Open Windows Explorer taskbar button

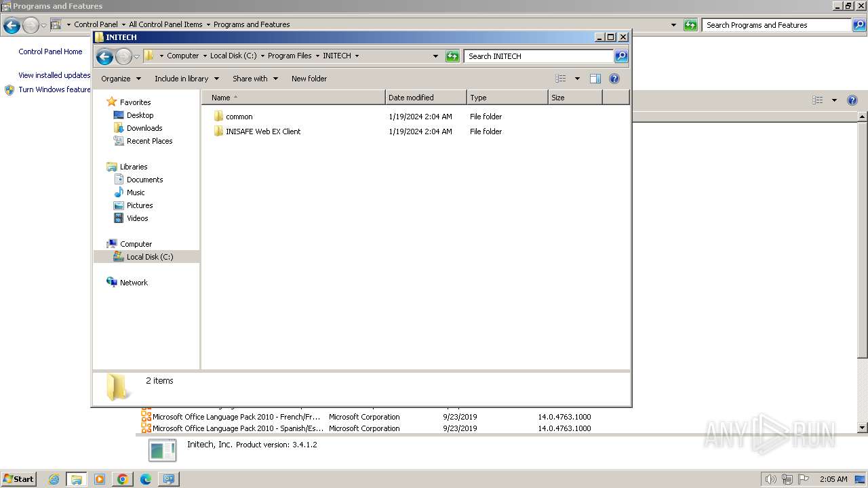tap(76, 479)
